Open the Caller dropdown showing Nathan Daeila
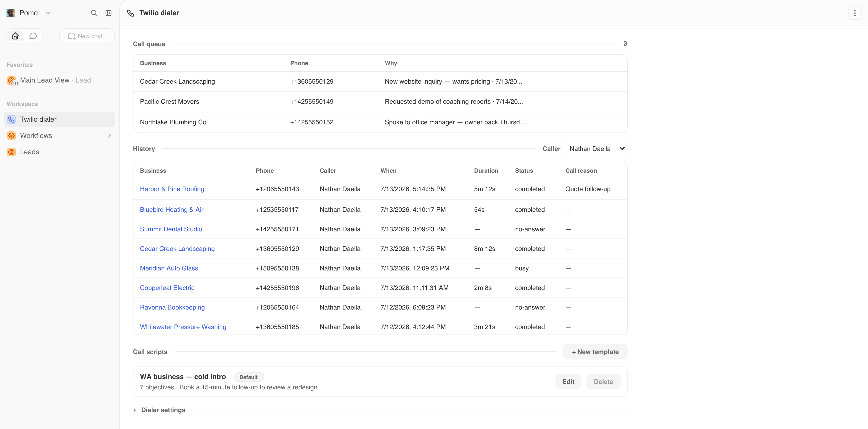This screenshot has height=429, width=868. pyautogui.click(x=595, y=149)
